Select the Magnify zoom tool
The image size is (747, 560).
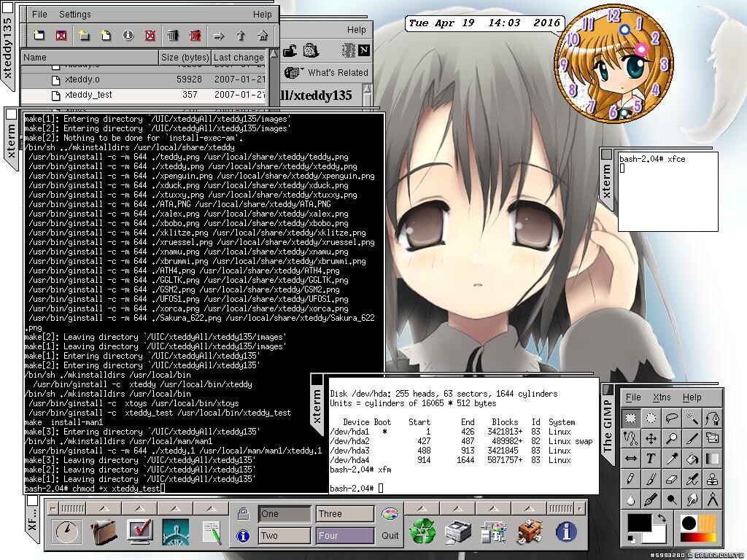point(671,438)
